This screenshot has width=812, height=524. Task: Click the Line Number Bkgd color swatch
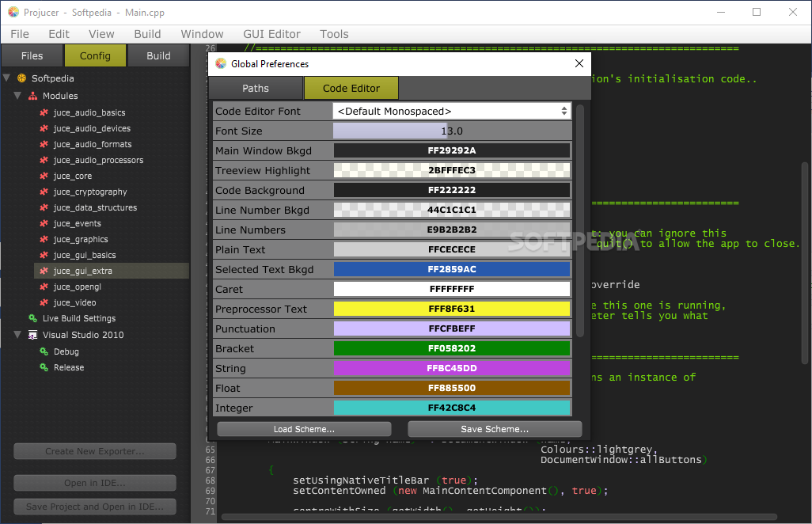452,210
